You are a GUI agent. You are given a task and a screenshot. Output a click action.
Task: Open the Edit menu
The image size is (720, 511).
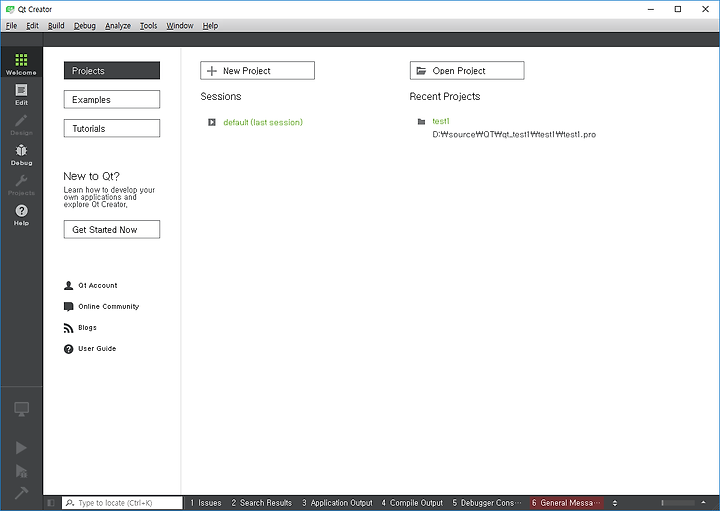pyautogui.click(x=32, y=26)
